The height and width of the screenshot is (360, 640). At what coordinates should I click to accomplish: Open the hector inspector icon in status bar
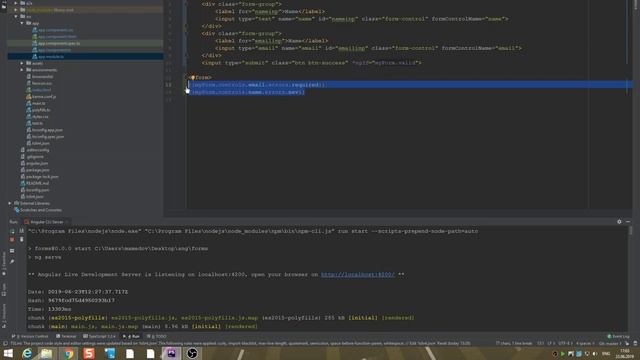[635, 343]
